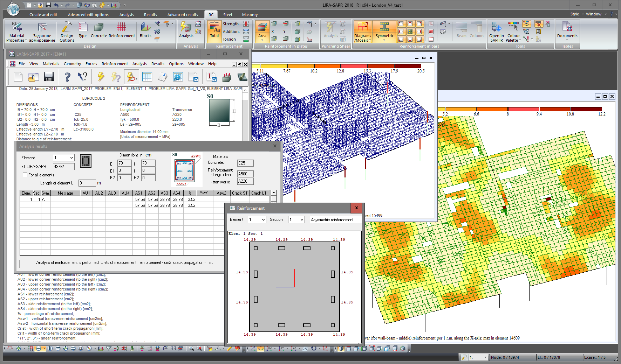
Task: Click the Length of element L field
Action: pos(87,183)
